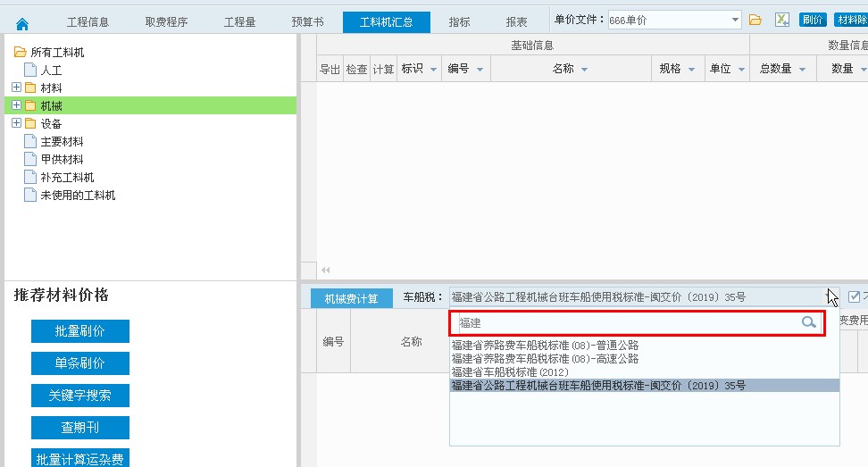Click the 批量计算运杂费 button
Screen dimensions: 868x467
[80, 458]
